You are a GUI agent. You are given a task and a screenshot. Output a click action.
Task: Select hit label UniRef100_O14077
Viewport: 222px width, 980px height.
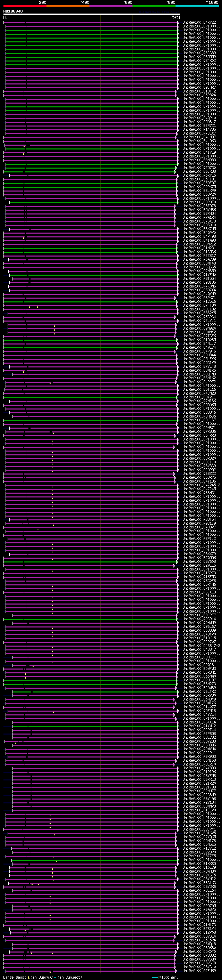(x=199, y=707)
